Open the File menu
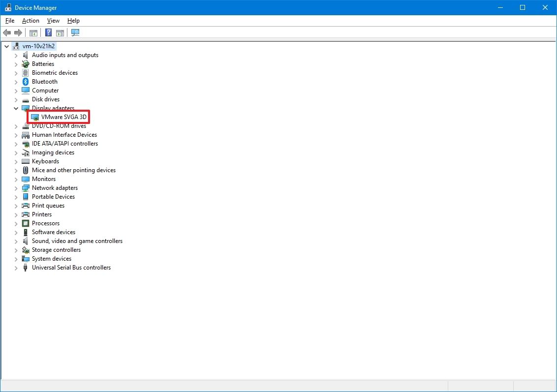The image size is (557, 392). [x=10, y=21]
